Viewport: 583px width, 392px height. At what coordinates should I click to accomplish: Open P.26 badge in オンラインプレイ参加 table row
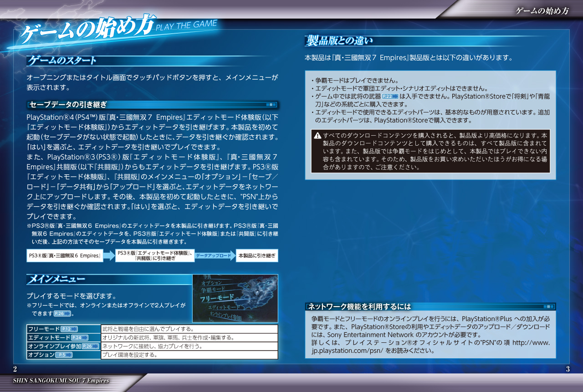(x=90, y=346)
